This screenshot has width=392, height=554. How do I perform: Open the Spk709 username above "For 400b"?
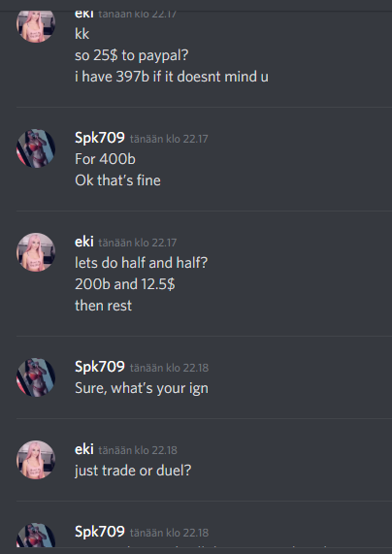click(x=100, y=138)
